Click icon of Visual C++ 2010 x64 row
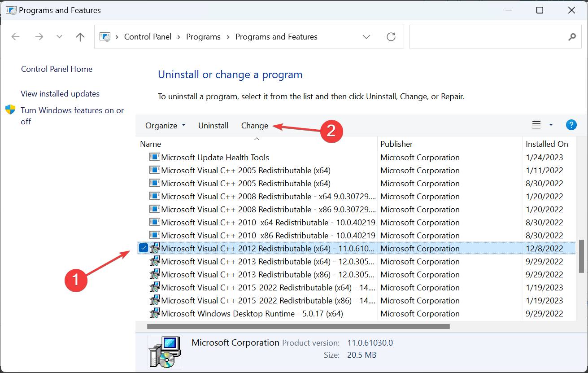Viewport: 588px width, 373px height. tap(155, 223)
